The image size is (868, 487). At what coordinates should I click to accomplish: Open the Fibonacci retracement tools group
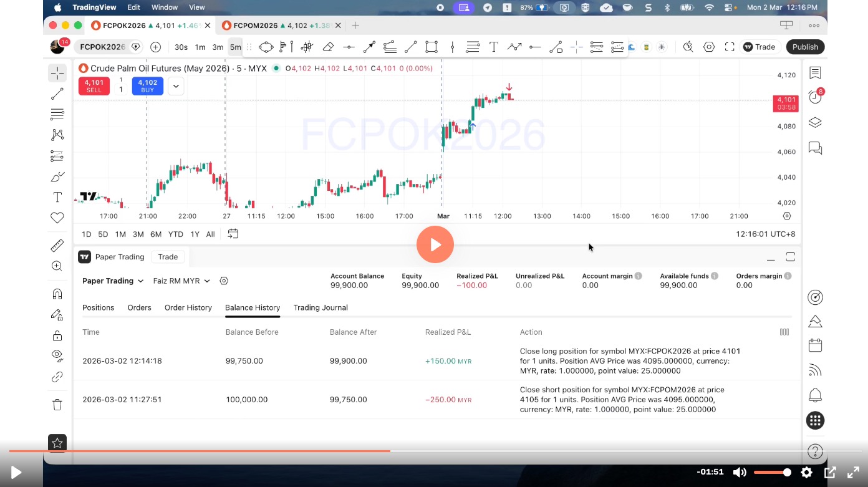point(57,114)
